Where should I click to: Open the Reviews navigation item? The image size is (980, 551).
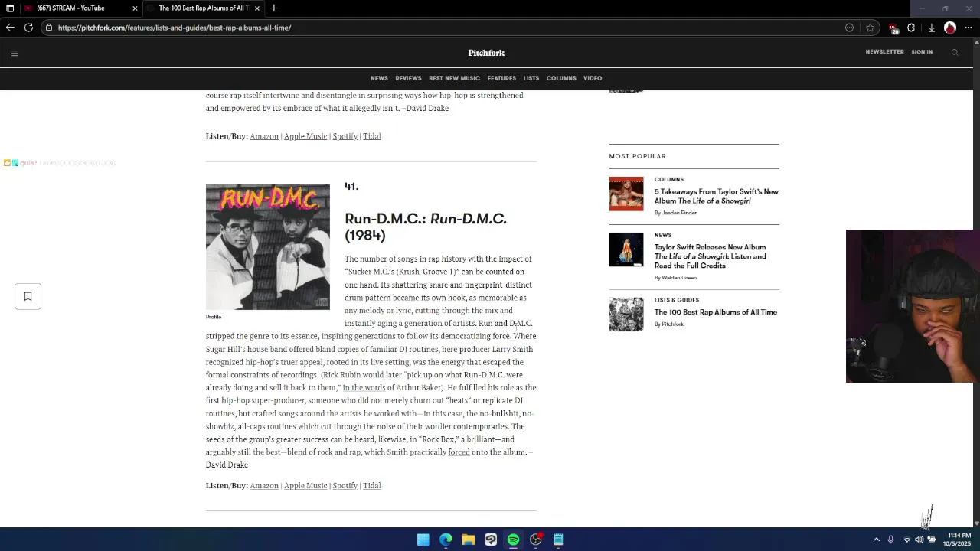click(408, 78)
